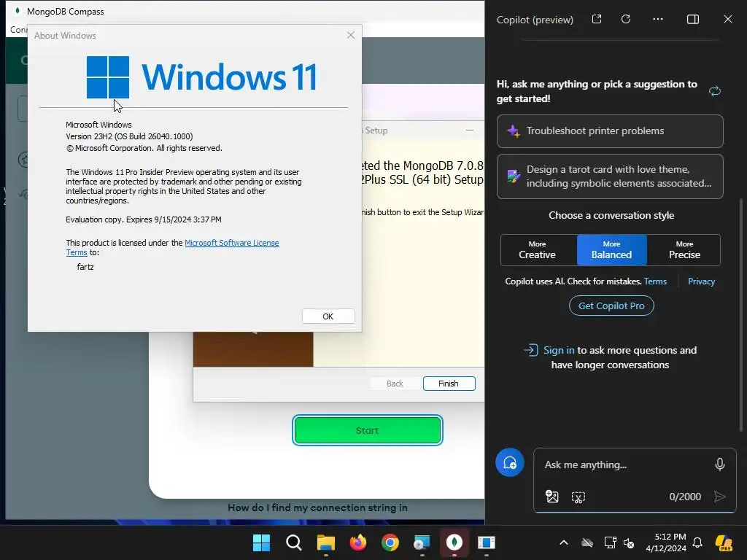Click How do I find my connection string text
The height and width of the screenshot is (560, 747).
pos(317,507)
